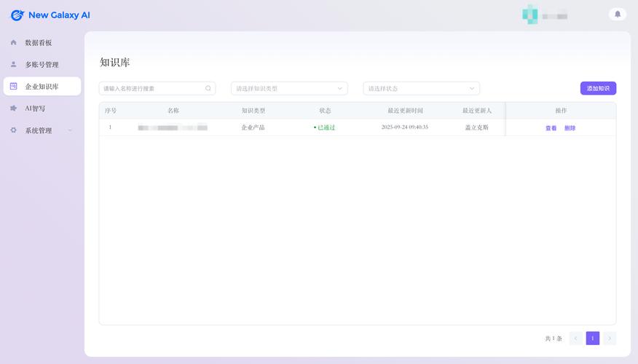
Task: Click the 知识类型 column header
Action: coord(253,111)
